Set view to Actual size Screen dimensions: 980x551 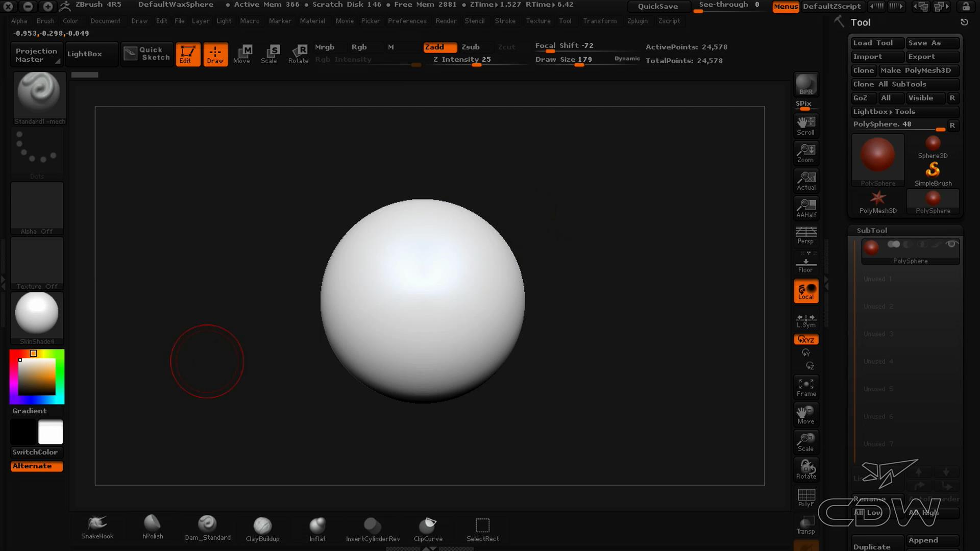[806, 181]
